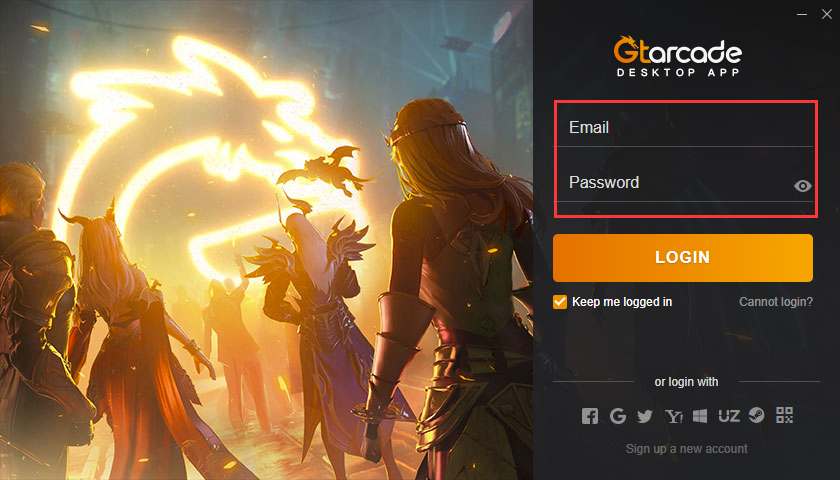The height and width of the screenshot is (480, 840).
Task: Select the Yahoo login icon
Action: [673, 416]
